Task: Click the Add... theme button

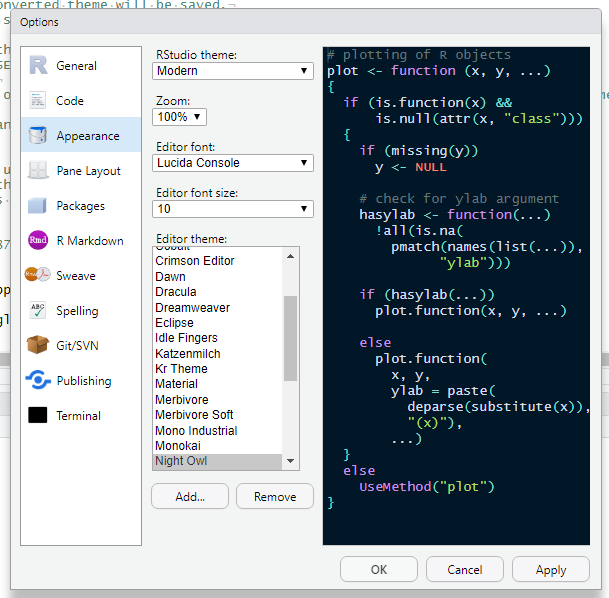Action: tap(190, 496)
